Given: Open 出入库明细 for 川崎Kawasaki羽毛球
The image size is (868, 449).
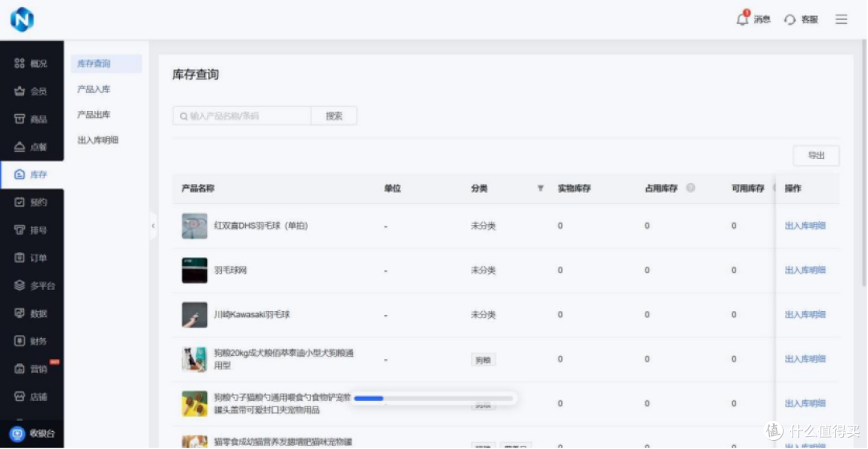Looking at the screenshot, I should (805, 315).
